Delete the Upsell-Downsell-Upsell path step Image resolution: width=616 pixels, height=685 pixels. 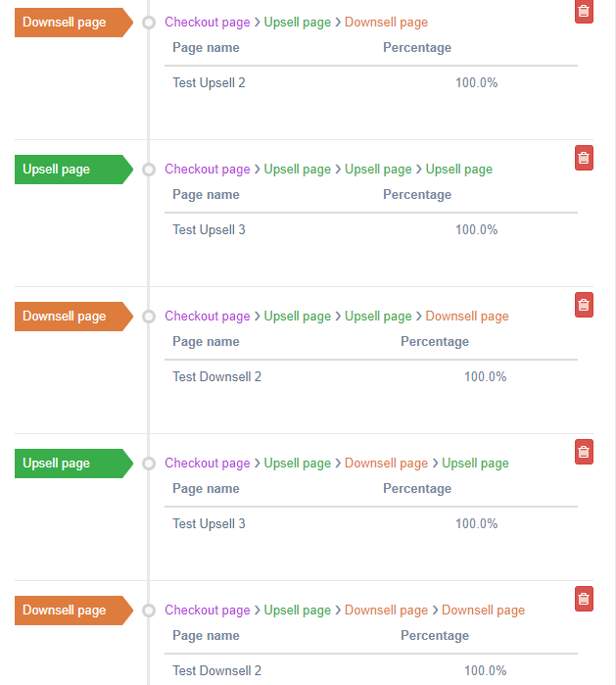point(584,452)
